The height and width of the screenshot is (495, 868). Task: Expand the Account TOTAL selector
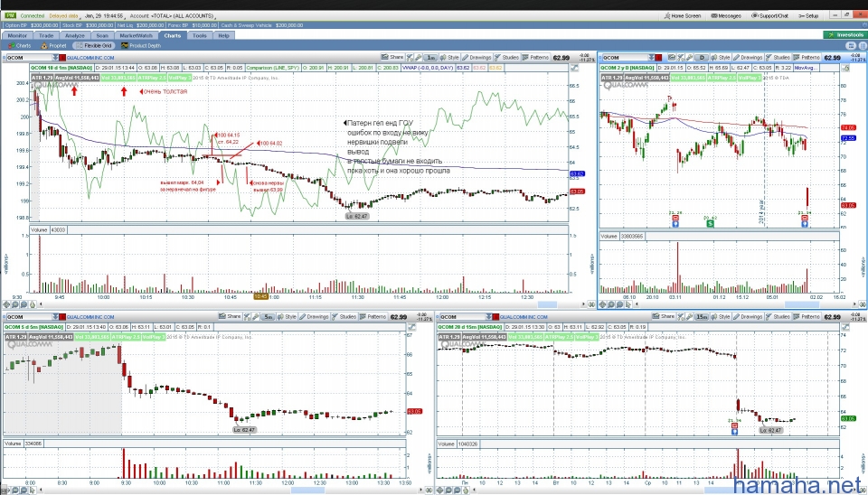tap(172, 16)
